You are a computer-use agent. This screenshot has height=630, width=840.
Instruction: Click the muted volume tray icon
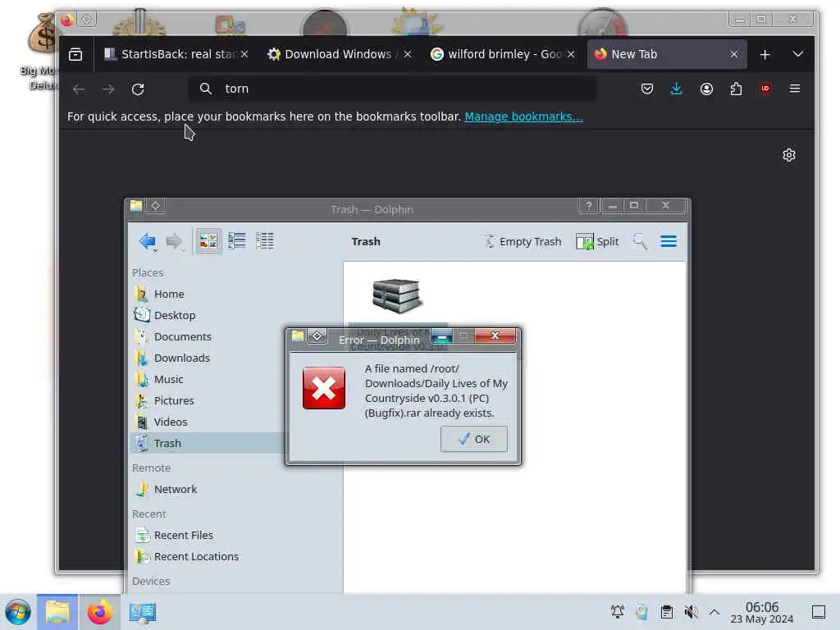691,612
